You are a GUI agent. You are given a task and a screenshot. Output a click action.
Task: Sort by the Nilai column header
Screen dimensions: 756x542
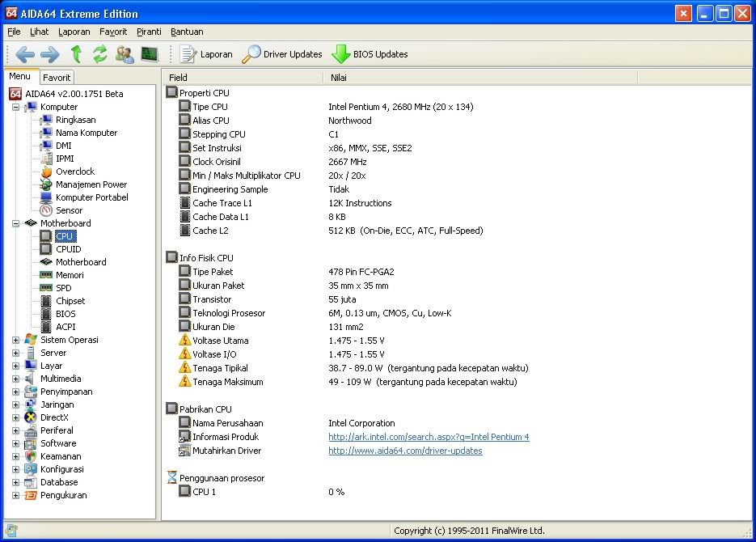pyautogui.click(x=481, y=78)
